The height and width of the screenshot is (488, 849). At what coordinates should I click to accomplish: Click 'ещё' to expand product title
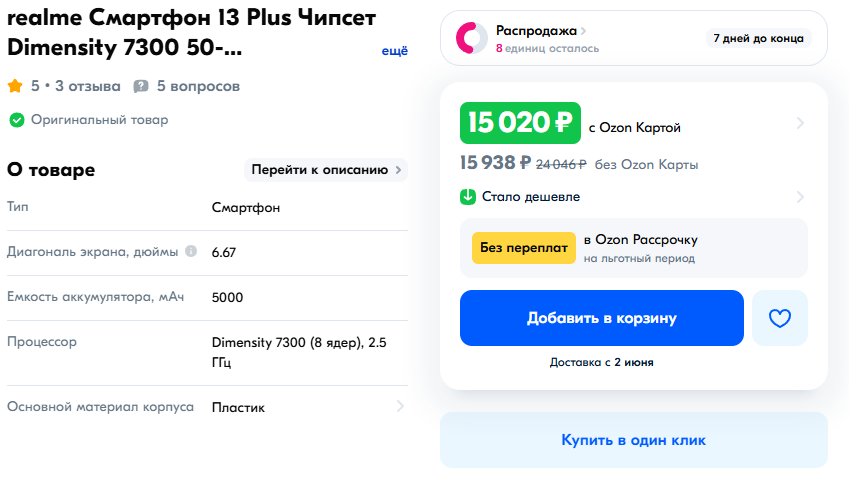pos(395,50)
